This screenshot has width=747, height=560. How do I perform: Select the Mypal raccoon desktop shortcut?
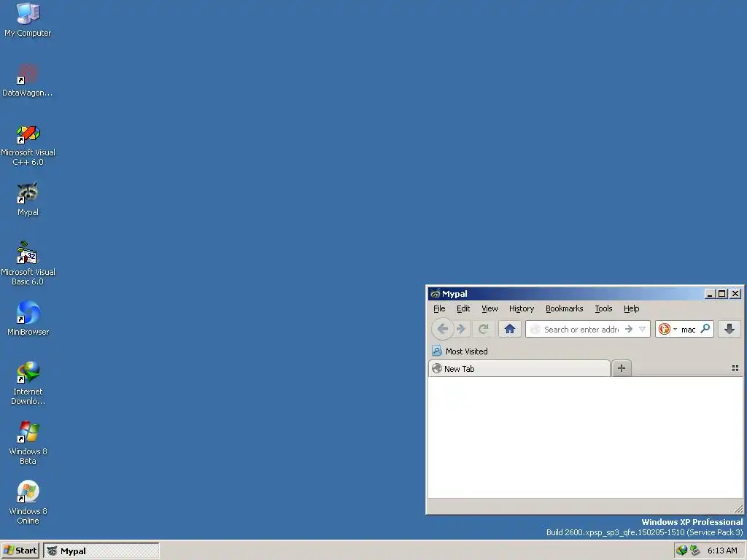[28, 199]
